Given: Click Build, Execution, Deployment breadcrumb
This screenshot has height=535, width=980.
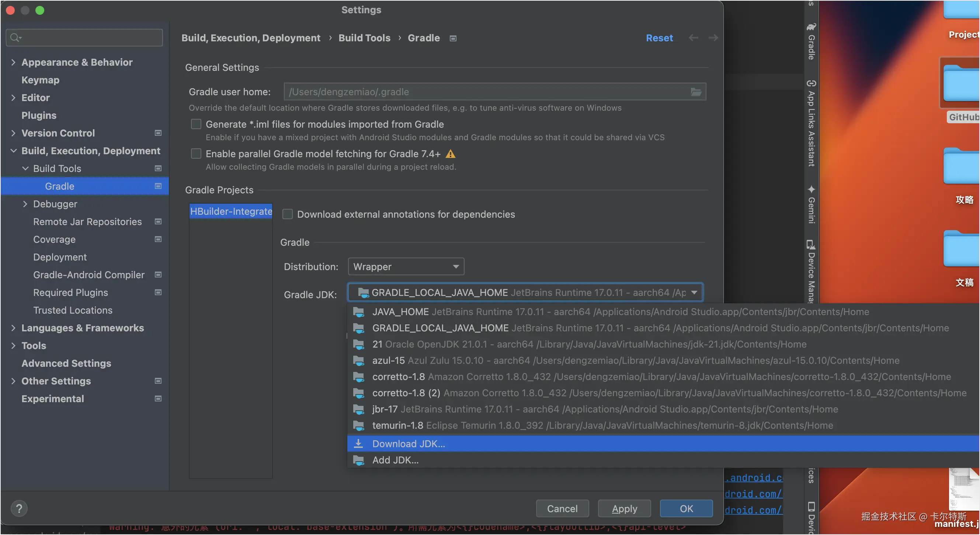Looking at the screenshot, I should click(251, 38).
